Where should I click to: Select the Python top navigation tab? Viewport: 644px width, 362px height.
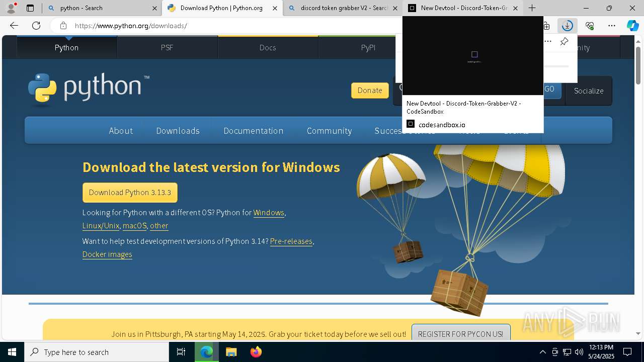pyautogui.click(x=67, y=47)
